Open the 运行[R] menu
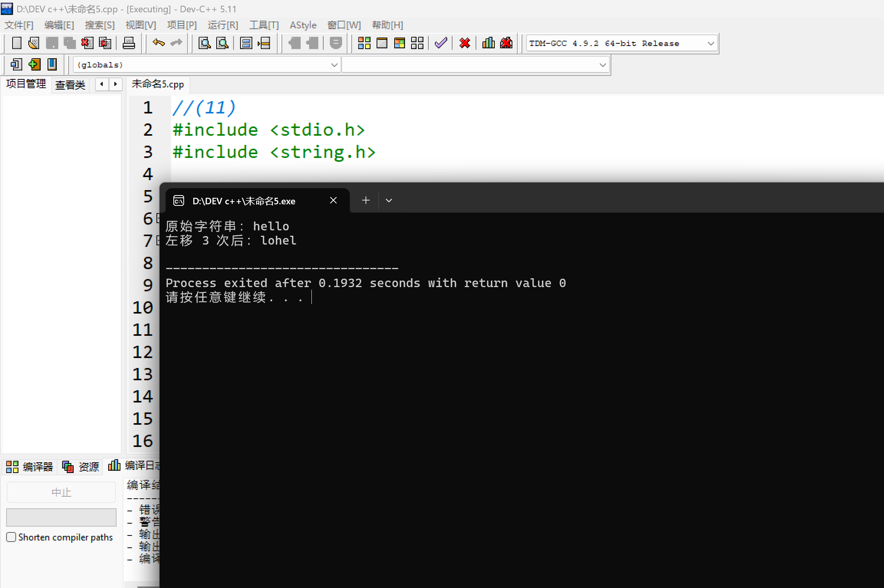This screenshot has width=884, height=588. [x=222, y=25]
